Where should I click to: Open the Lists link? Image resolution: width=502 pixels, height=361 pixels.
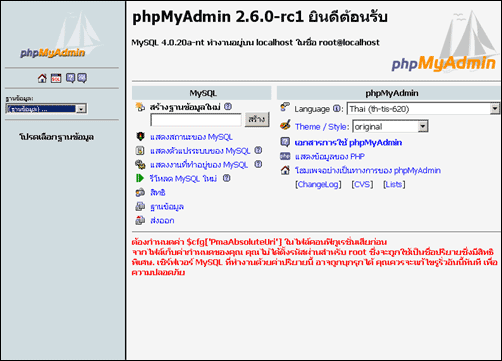pyautogui.click(x=394, y=184)
